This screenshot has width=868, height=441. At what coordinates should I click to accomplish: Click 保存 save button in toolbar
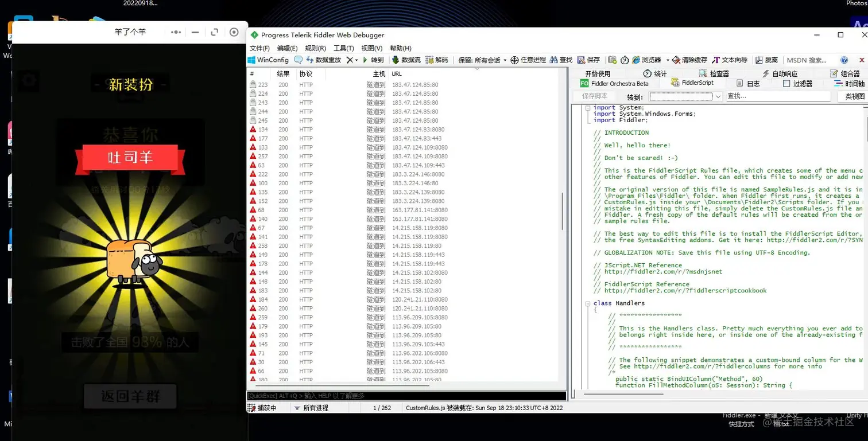588,60
